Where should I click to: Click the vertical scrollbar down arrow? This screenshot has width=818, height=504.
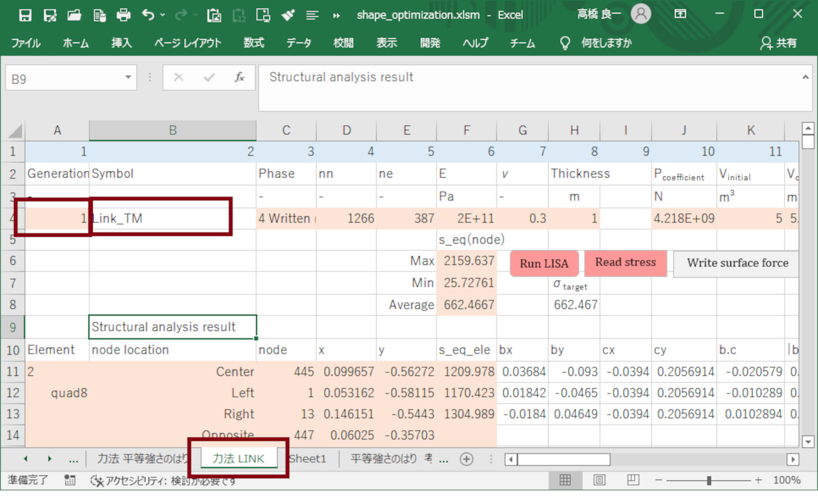808,441
